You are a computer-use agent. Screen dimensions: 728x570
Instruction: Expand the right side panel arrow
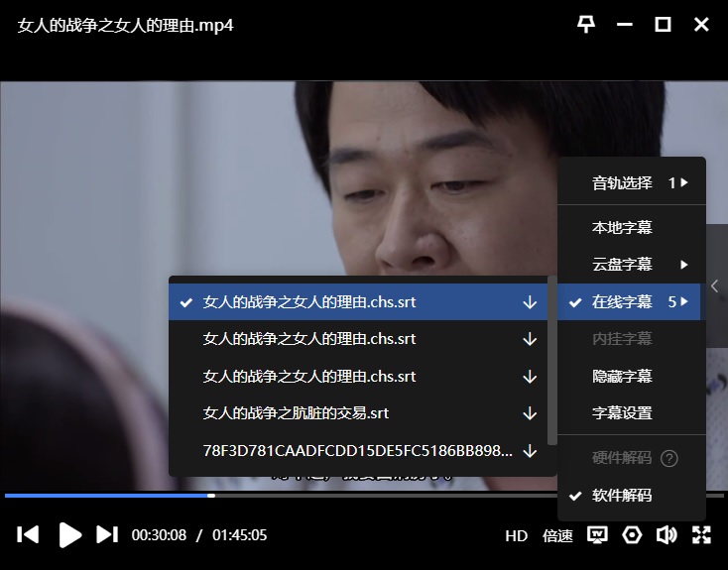coord(716,285)
